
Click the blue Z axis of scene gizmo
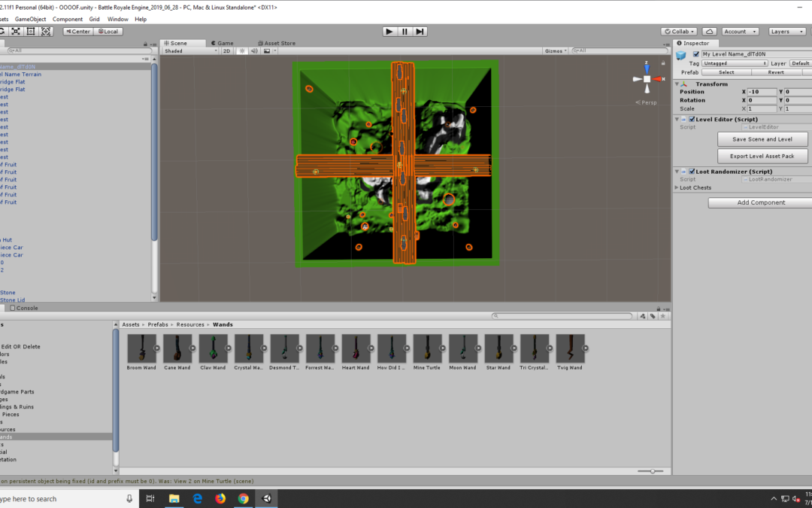pyautogui.click(x=647, y=68)
